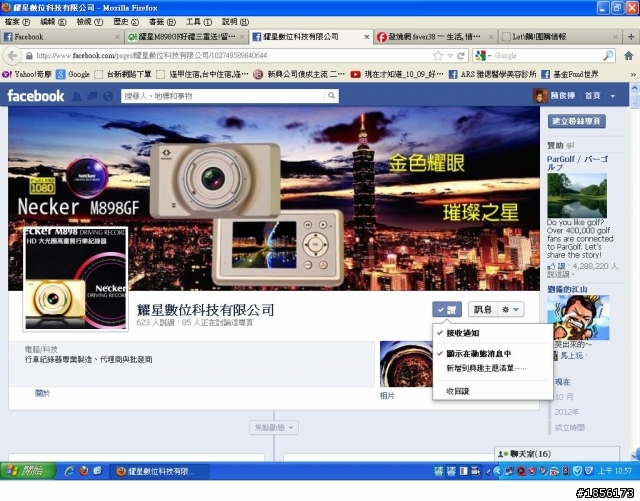The height and width of the screenshot is (501, 640).
Task: Open the YouTube 現在才知道 bookmark
Action: click(x=397, y=74)
